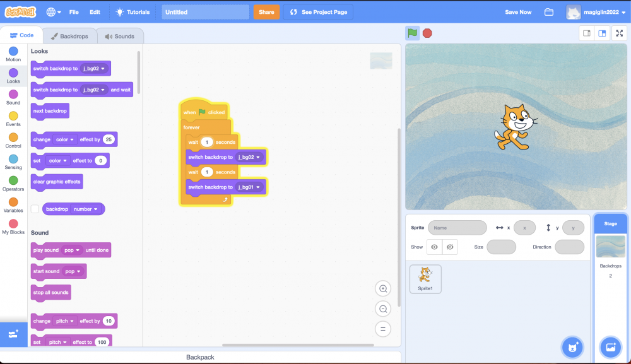This screenshot has width=631, height=364.
Task: Open pitch dropdown in change pitch effect block
Action: 65,321
